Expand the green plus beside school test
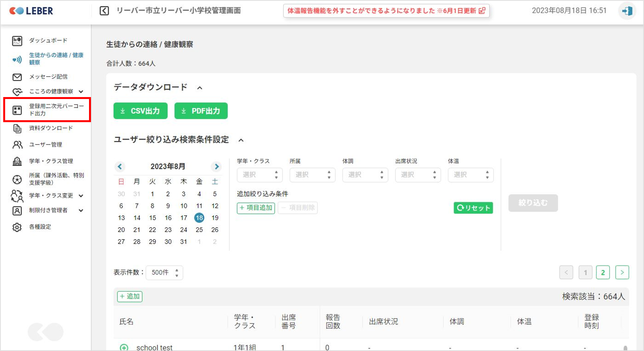The width and height of the screenshot is (644, 351). (124, 347)
